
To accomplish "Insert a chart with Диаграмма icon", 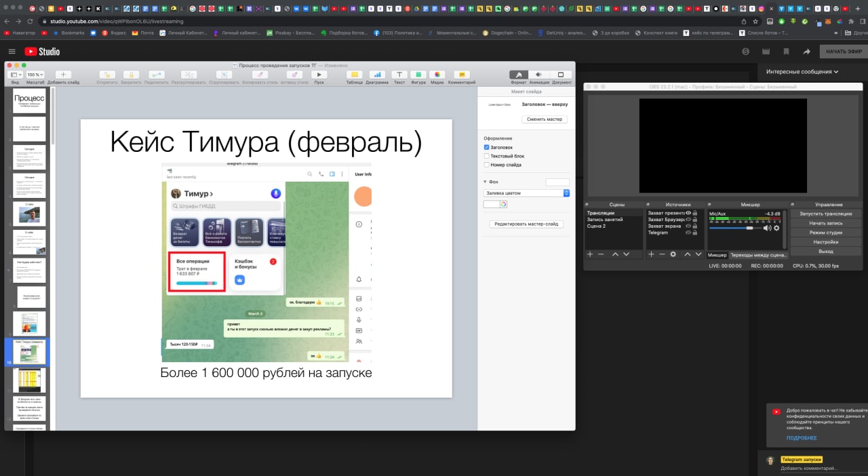I will (377, 75).
